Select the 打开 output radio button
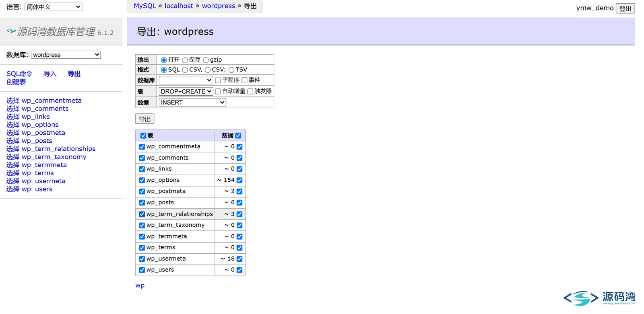This screenshot has height=314, width=644. coord(164,60)
